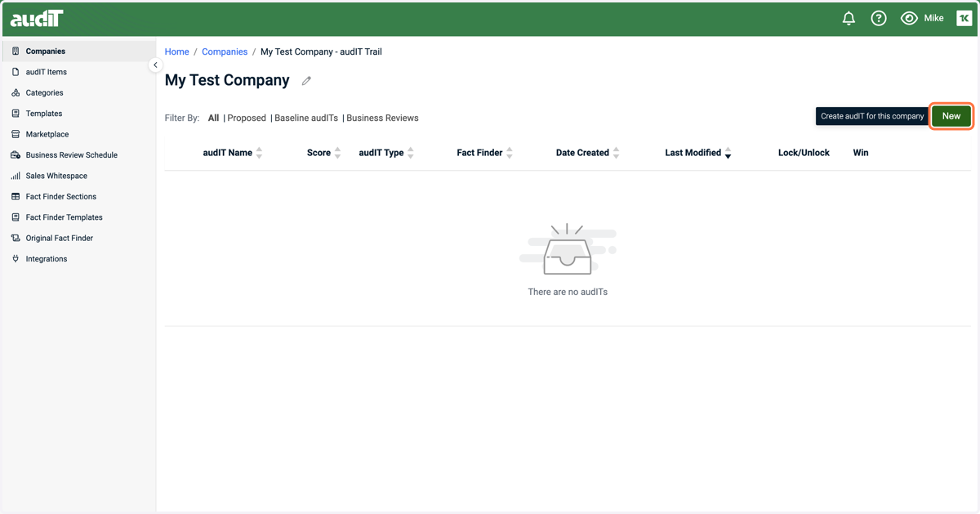Image resolution: width=980 pixels, height=514 pixels.
Task: Filter by Baseline audITs
Action: [306, 118]
